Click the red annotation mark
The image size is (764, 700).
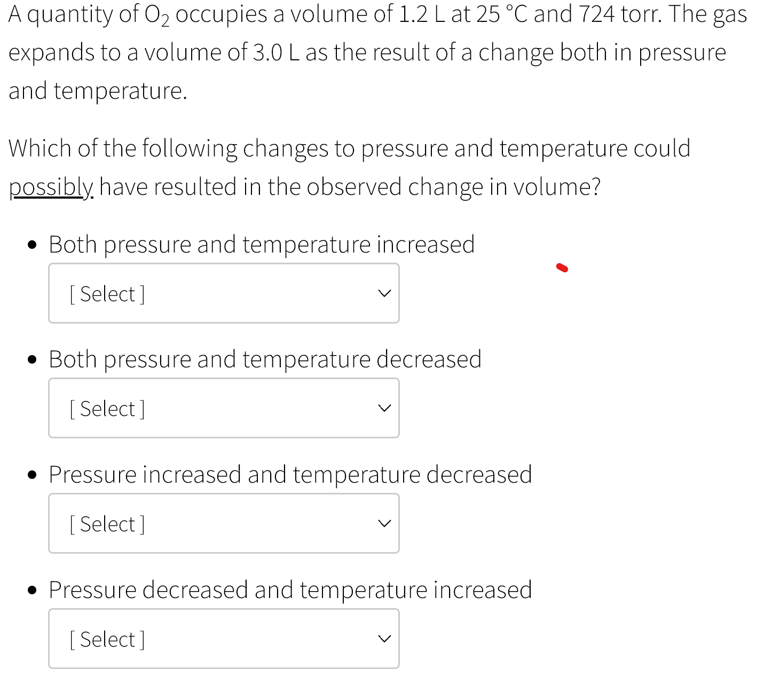562,267
